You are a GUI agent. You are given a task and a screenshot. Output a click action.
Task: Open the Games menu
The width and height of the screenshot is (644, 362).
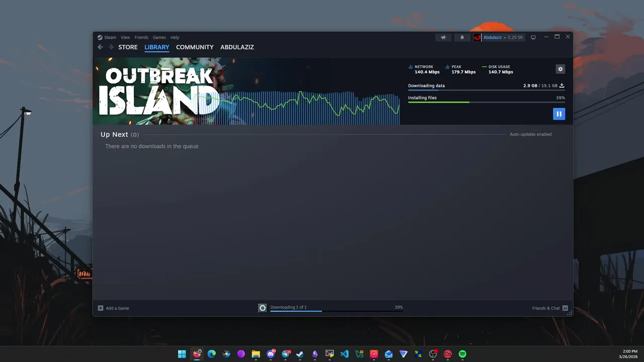click(159, 37)
